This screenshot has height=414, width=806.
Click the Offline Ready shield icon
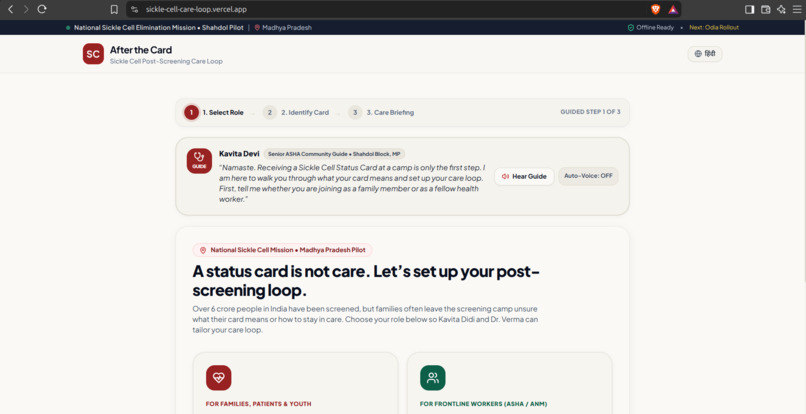pyautogui.click(x=631, y=28)
